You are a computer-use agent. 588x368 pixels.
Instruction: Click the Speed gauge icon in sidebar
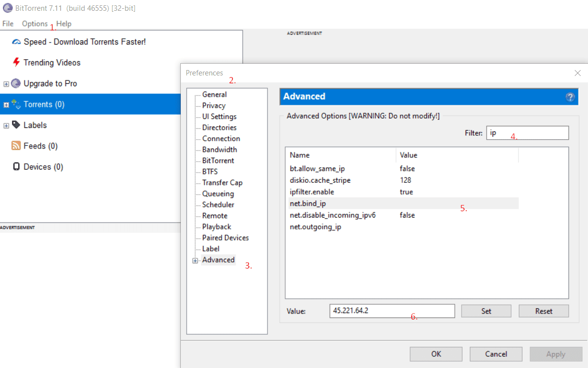16,42
